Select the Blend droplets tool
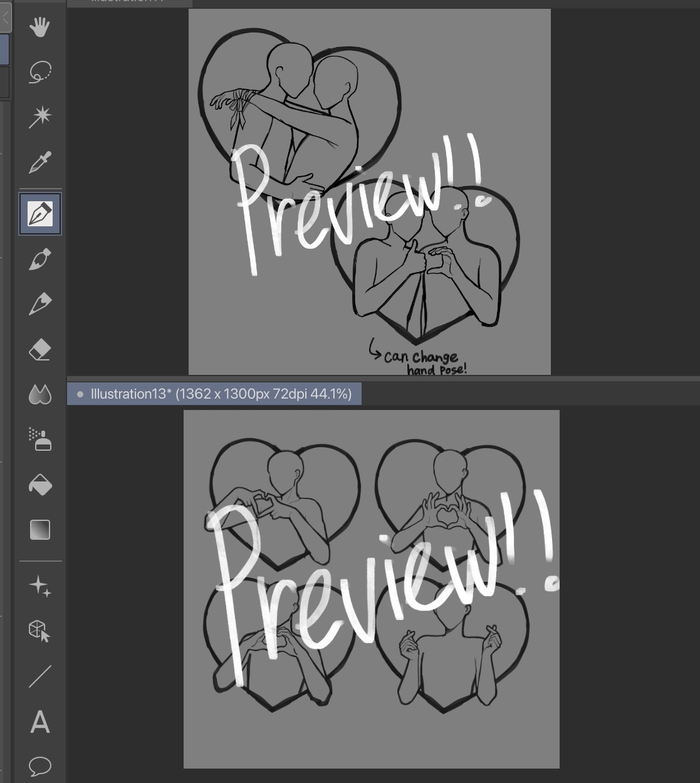The width and height of the screenshot is (700, 783). pos(39,395)
